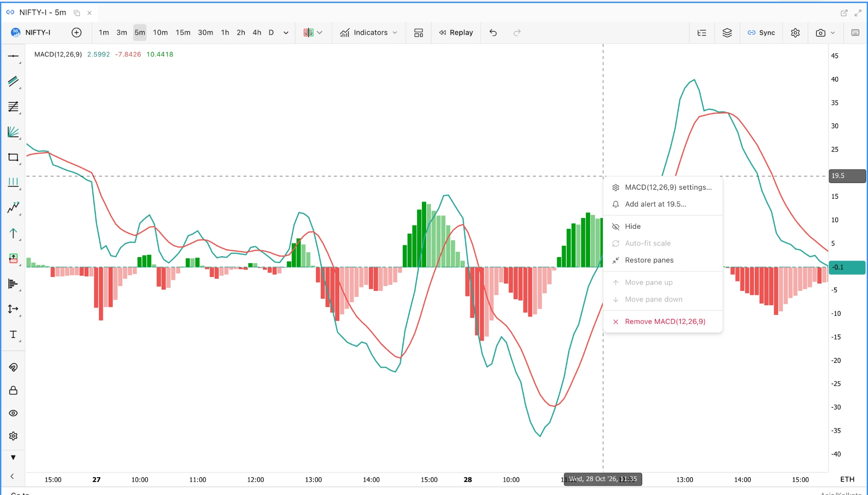Open the layers stack icon
Image resolution: width=868 pixels, height=495 pixels.
(x=727, y=33)
